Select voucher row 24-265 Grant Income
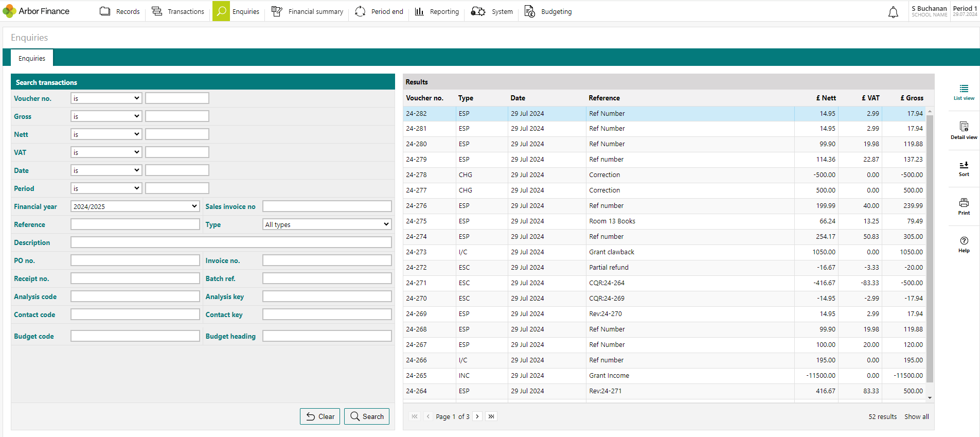This screenshot has width=980, height=437. pyautogui.click(x=664, y=375)
